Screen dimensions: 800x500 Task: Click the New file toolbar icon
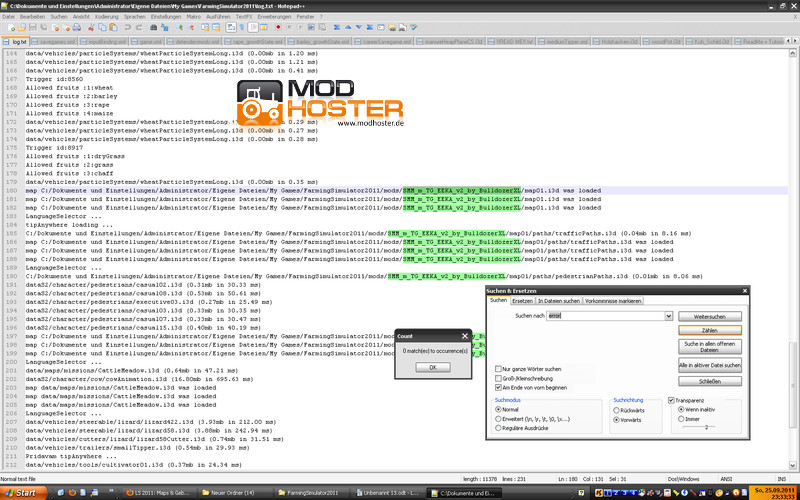pos(11,28)
